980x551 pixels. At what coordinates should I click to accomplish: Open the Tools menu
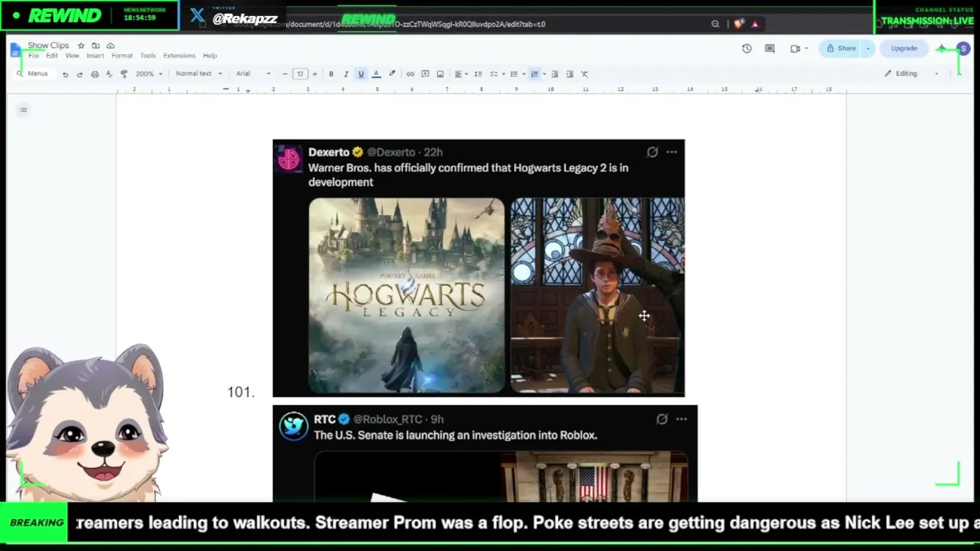[148, 56]
